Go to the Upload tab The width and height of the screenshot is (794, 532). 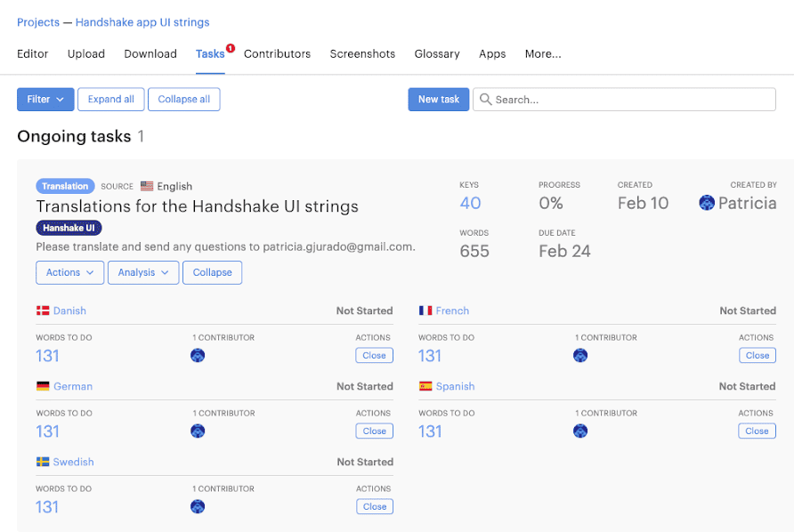click(86, 53)
